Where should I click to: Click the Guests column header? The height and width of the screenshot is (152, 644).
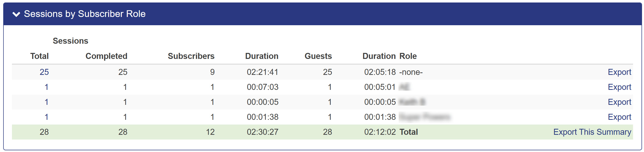click(318, 56)
